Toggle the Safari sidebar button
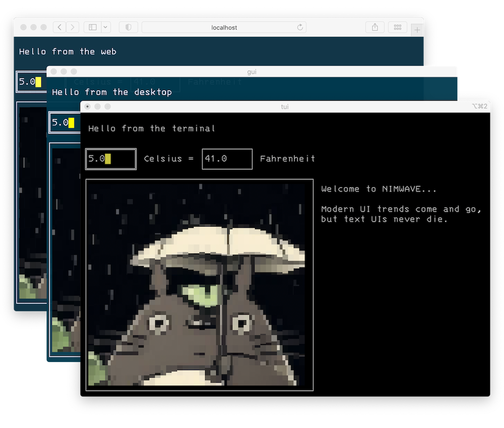504x428 pixels. 93,27
